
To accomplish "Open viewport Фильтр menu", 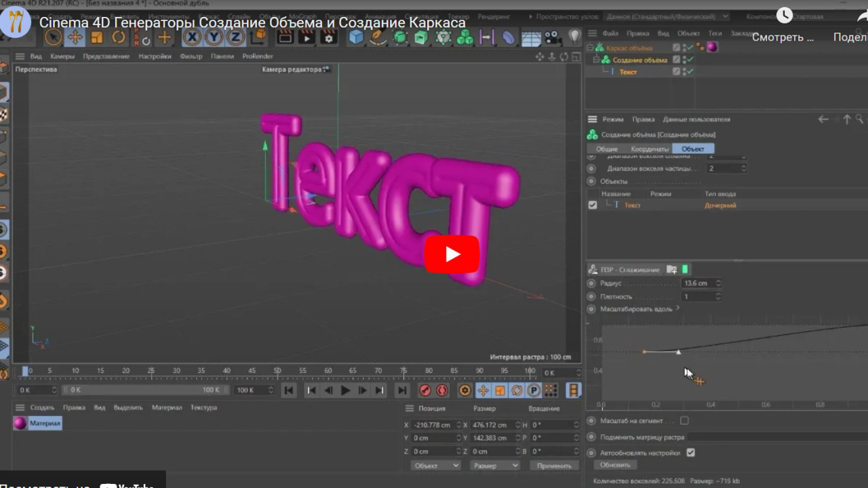I will [191, 56].
